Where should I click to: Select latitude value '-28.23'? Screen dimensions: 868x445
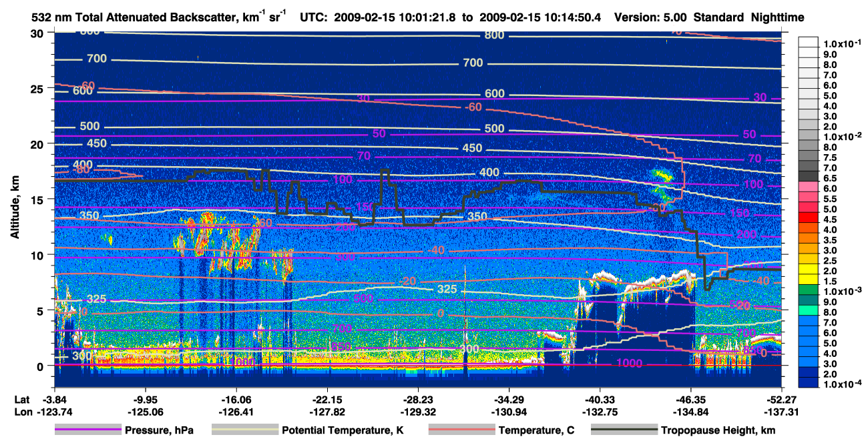tap(417, 400)
